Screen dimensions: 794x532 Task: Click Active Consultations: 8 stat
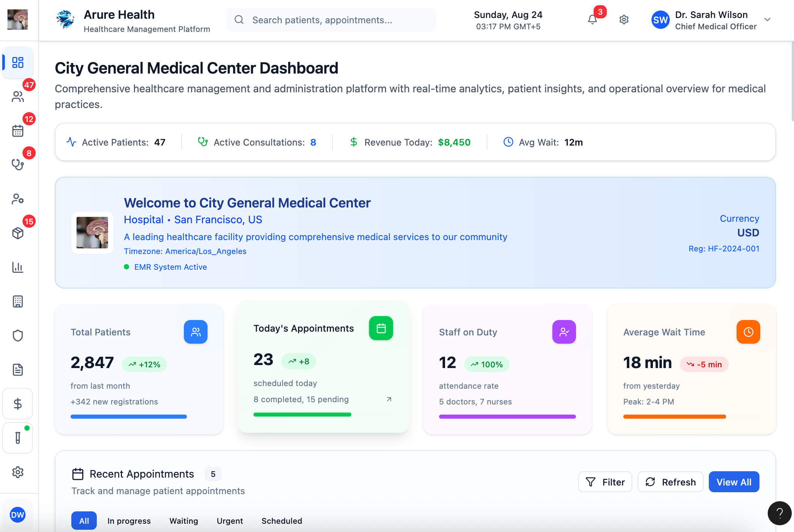[257, 142]
